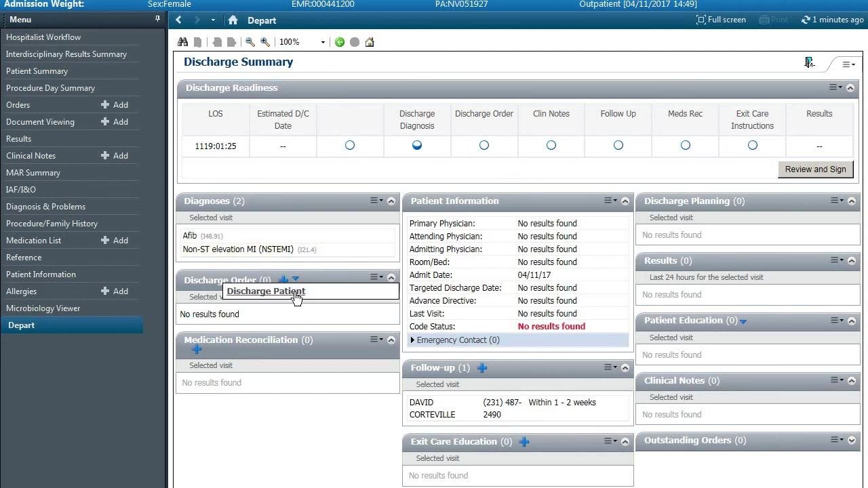Open Hospitalist Workflow from the menu
Screen dimensions: 868x488
(x=43, y=37)
